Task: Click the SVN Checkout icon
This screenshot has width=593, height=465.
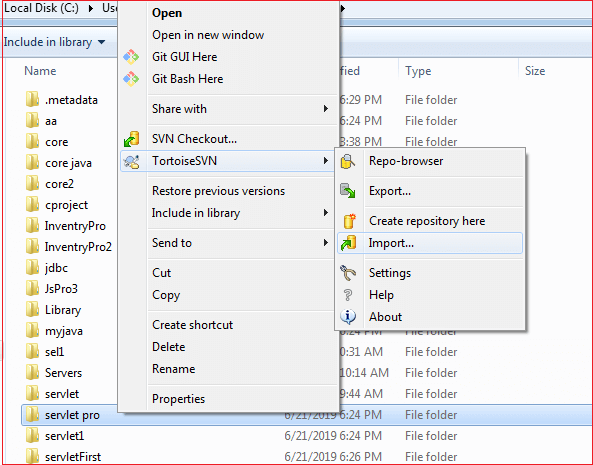Action: click(132, 139)
